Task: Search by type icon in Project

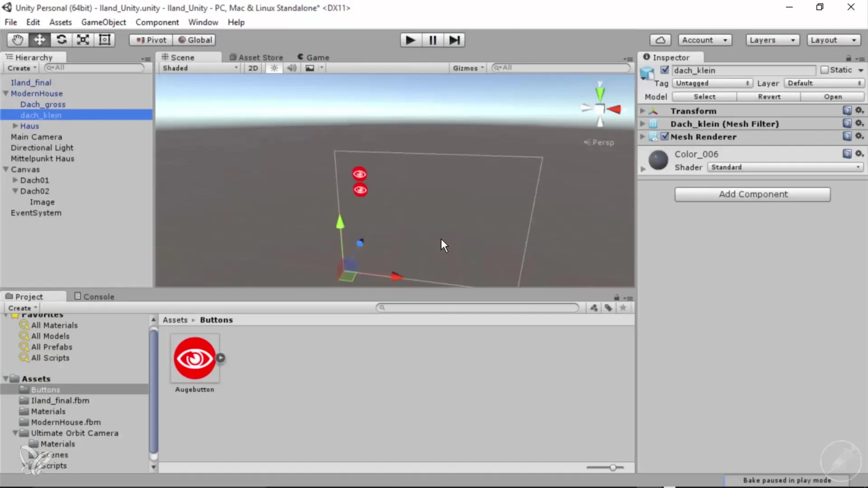Action: [594, 308]
